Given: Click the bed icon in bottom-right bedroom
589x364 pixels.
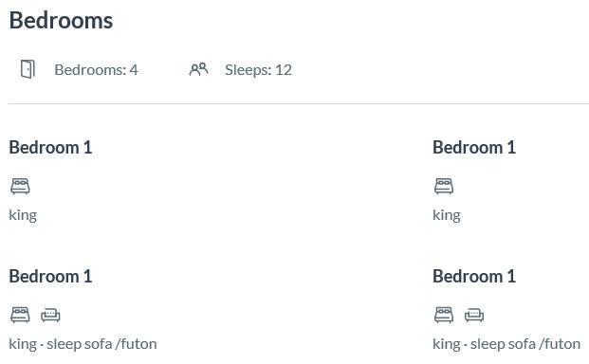Looking at the screenshot, I should (444, 315).
